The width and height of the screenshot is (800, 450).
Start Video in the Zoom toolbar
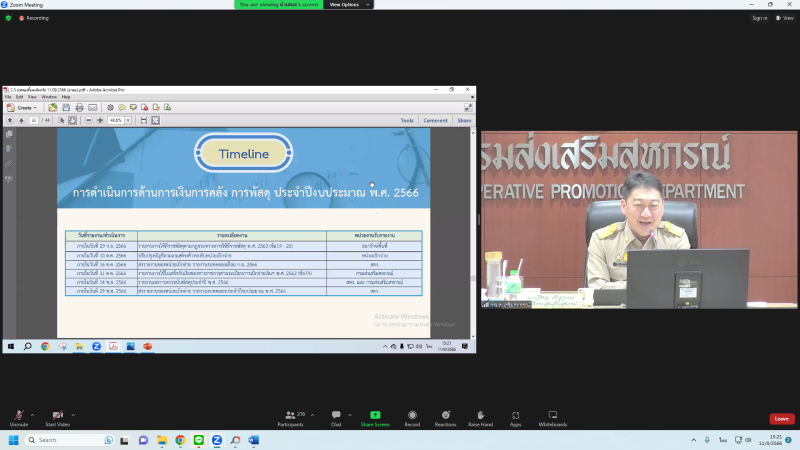click(57, 418)
